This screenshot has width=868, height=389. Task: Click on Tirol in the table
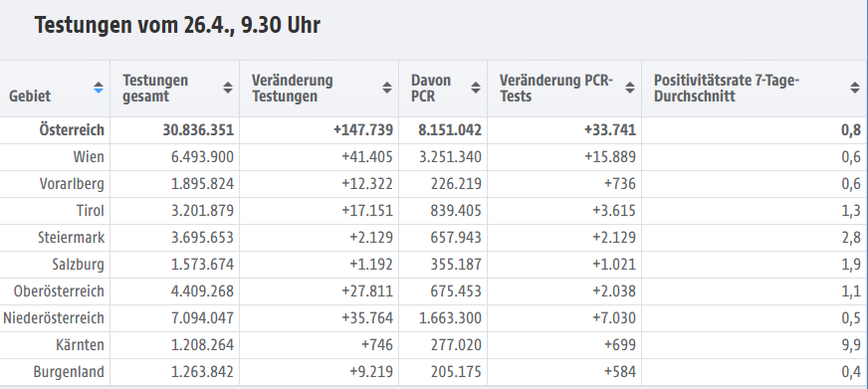tap(91, 211)
